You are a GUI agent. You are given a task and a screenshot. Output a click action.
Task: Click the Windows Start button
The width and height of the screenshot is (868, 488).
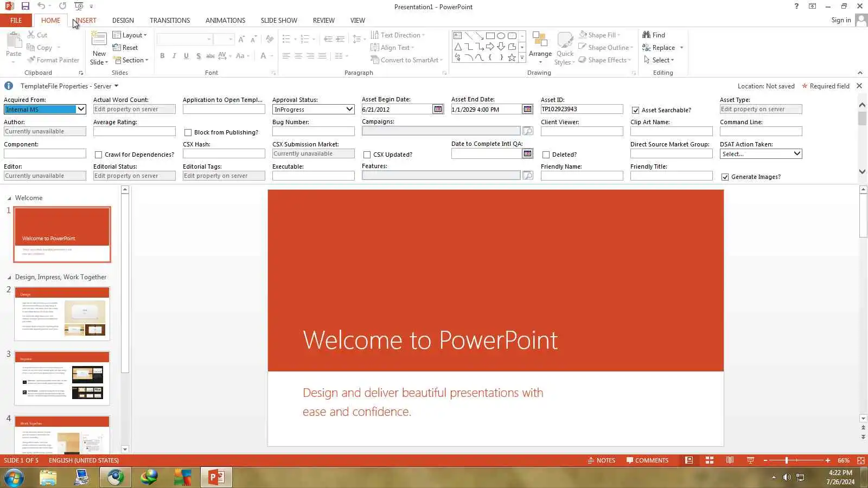14,477
